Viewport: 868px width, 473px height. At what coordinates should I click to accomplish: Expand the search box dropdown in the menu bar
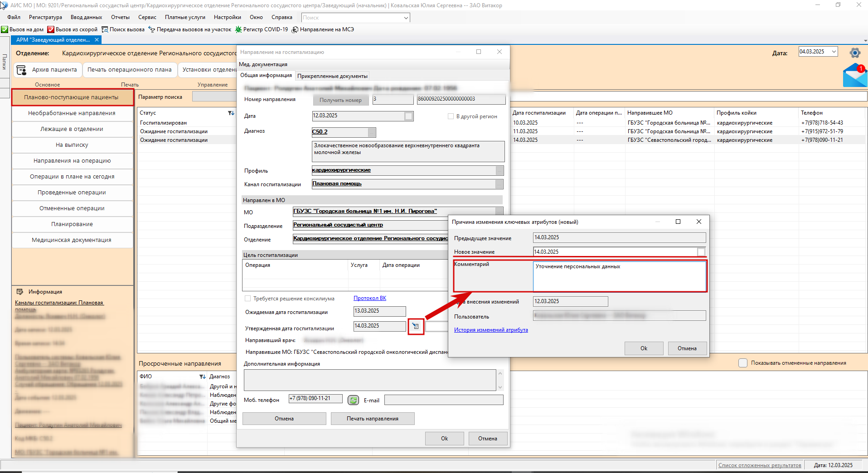point(406,18)
